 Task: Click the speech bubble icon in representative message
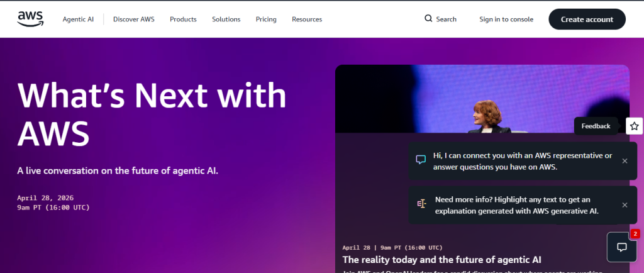(421, 160)
